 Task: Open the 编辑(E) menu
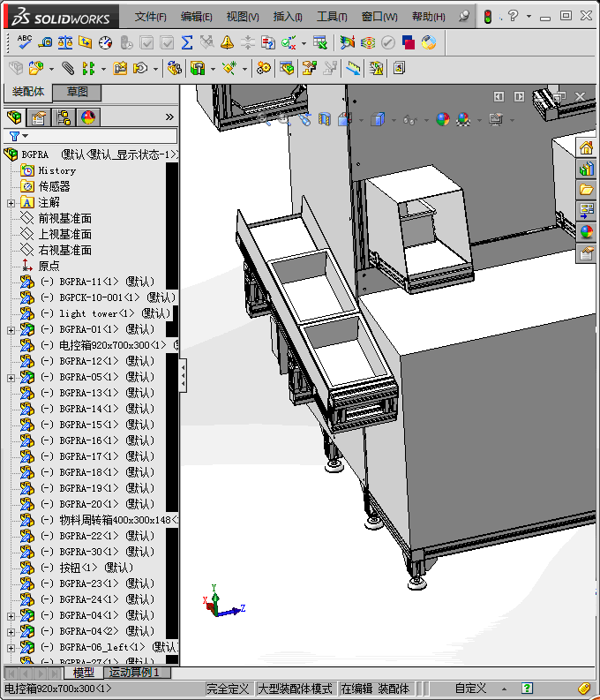coord(196,17)
